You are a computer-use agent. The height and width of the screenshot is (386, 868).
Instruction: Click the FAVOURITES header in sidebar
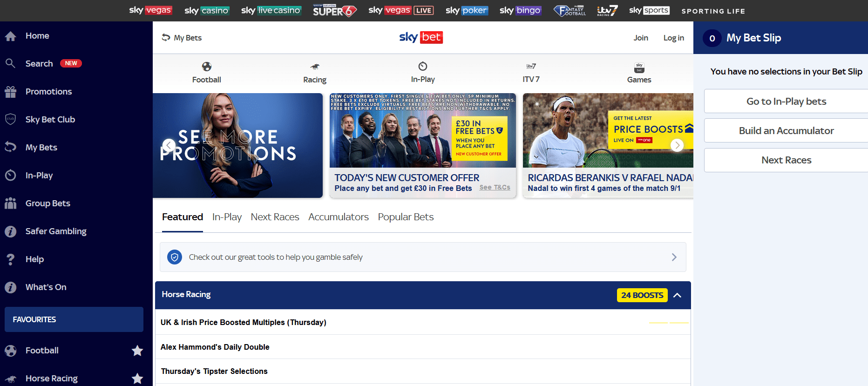pos(74,319)
